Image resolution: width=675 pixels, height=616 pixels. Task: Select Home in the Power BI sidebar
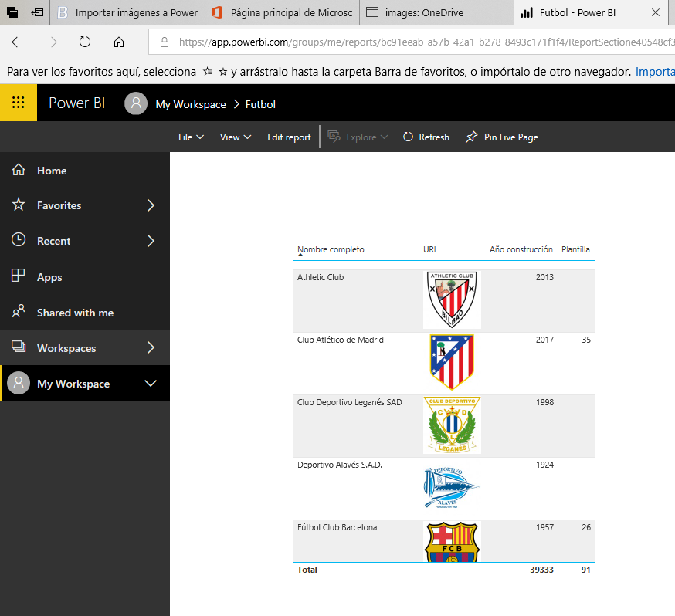tap(51, 171)
